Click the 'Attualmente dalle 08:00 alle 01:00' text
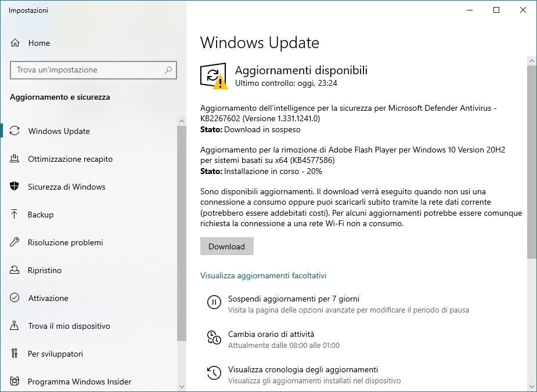This screenshot has width=537, height=392. coord(283,346)
